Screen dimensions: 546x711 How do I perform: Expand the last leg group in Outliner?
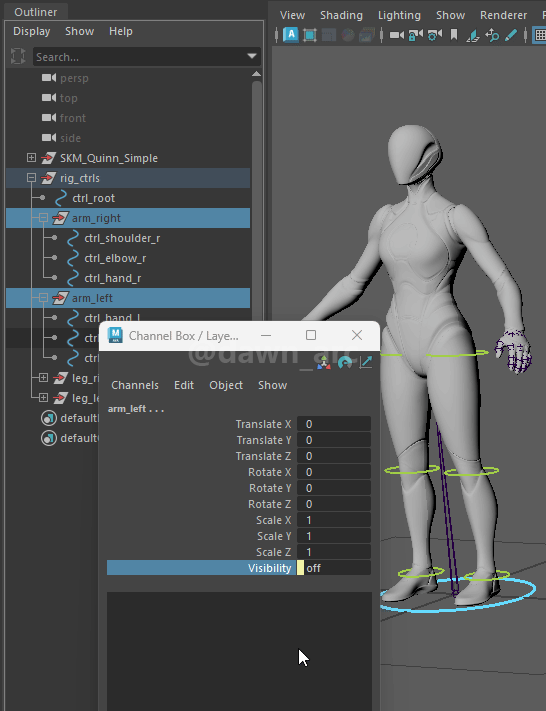click(43, 397)
